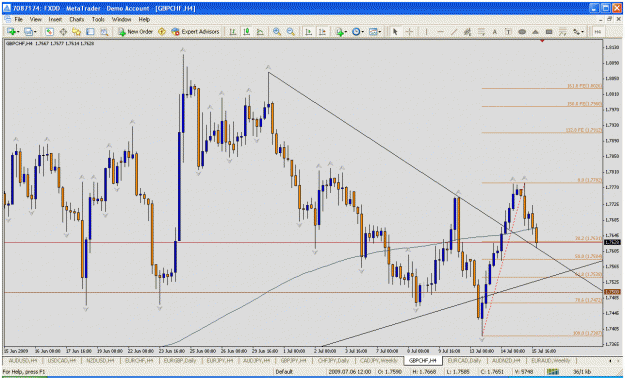Select the Triangle drawing tool
Viewport: 625px width, 378px height.
[x=535, y=32]
